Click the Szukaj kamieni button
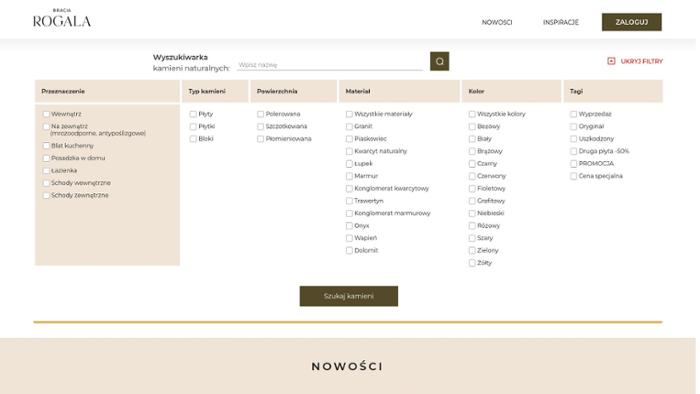 click(349, 296)
